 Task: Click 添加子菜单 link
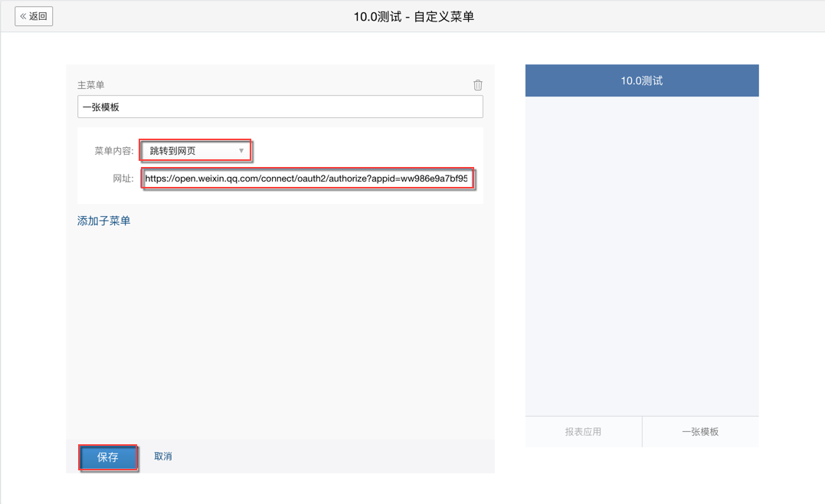point(103,221)
